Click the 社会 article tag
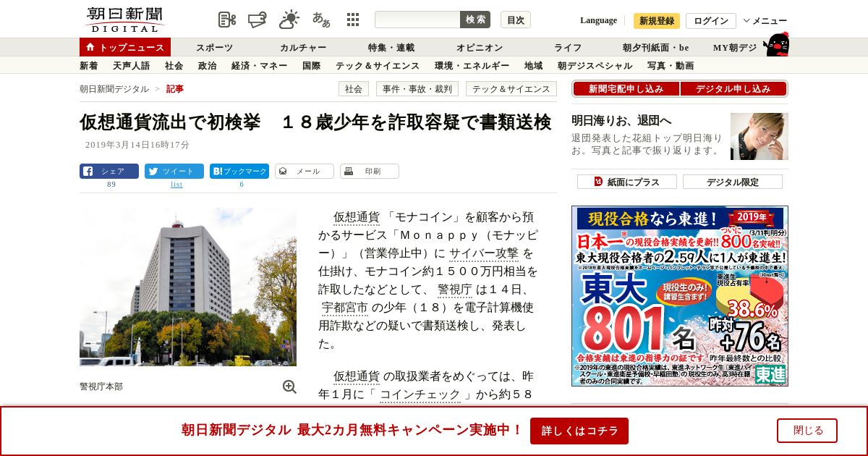This screenshot has width=868, height=456. coord(354,89)
